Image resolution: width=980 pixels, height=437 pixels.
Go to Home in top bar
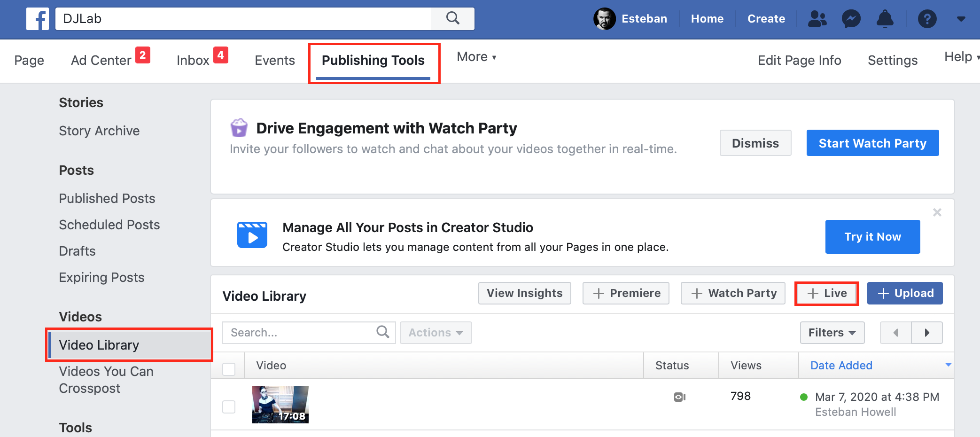point(707,19)
